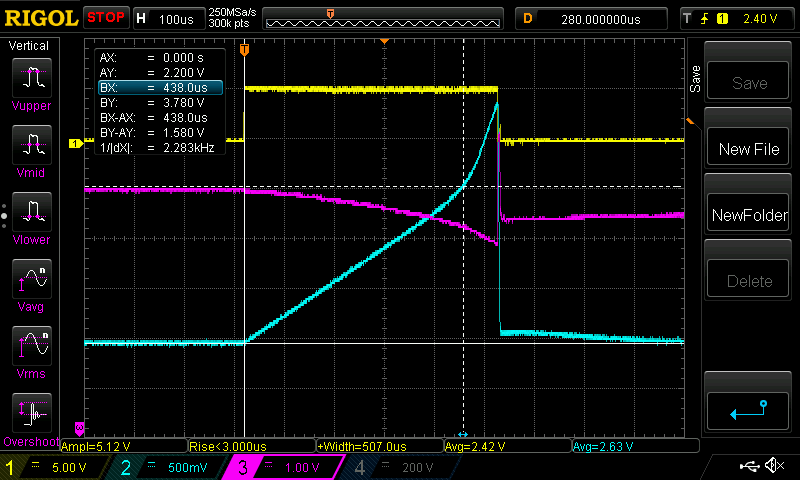Image resolution: width=800 pixels, height=480 pixels.
Task: Toggle channel 1 at 5.00 V
Action: pyautogui.click(x=57, y=467)
